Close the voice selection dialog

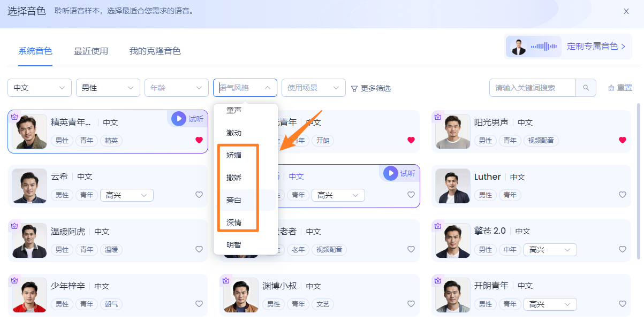(626, 11)
